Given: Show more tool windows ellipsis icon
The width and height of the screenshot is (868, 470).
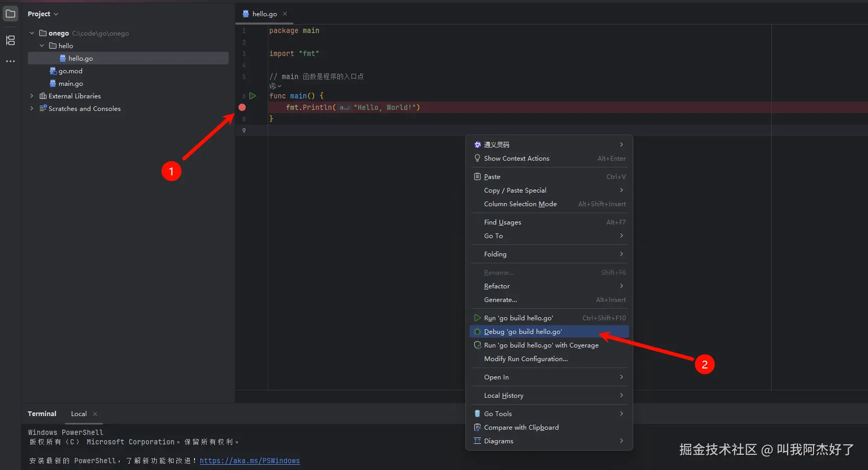Looking at the screenshot, I should coord(10,61).
